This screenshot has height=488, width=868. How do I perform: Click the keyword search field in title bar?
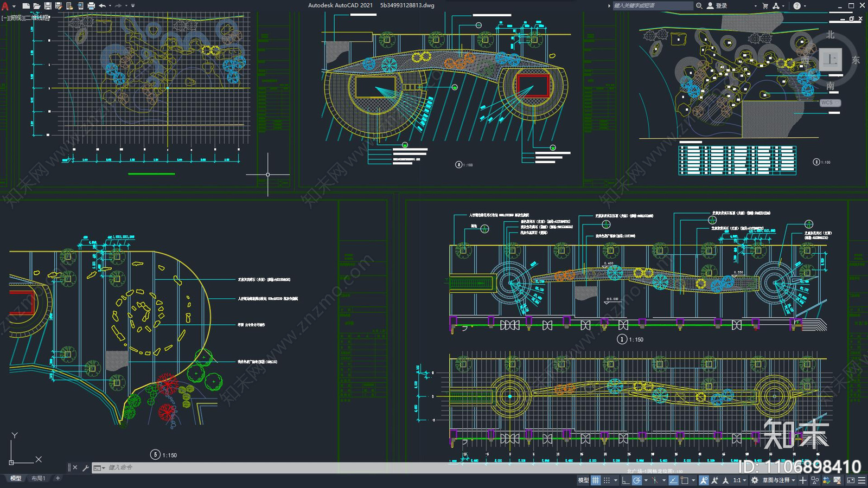click(x=653, y=5)
